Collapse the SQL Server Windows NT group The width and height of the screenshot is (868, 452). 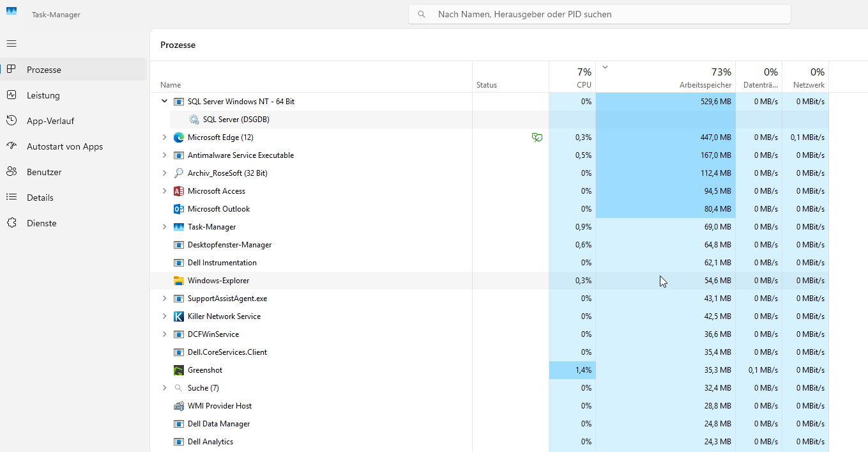pos(164,102)
